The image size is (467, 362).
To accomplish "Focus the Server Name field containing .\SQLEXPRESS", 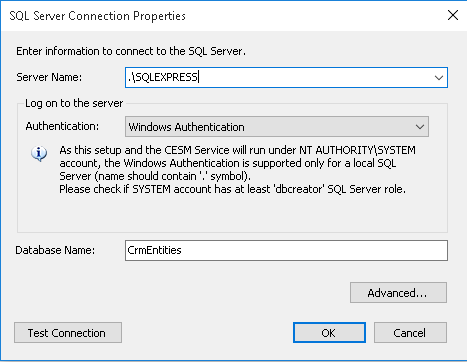I will pos(286,78).
